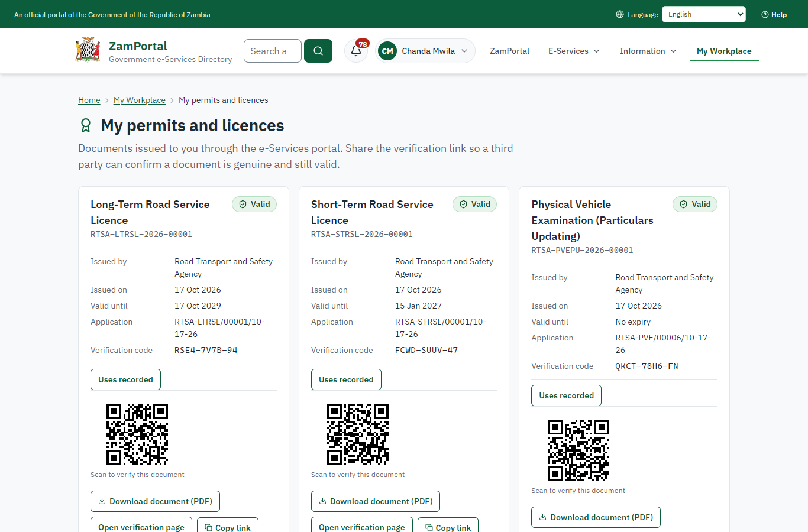Open the notifications bell
The height and width of the screenshot is (532, 808).
356,51
